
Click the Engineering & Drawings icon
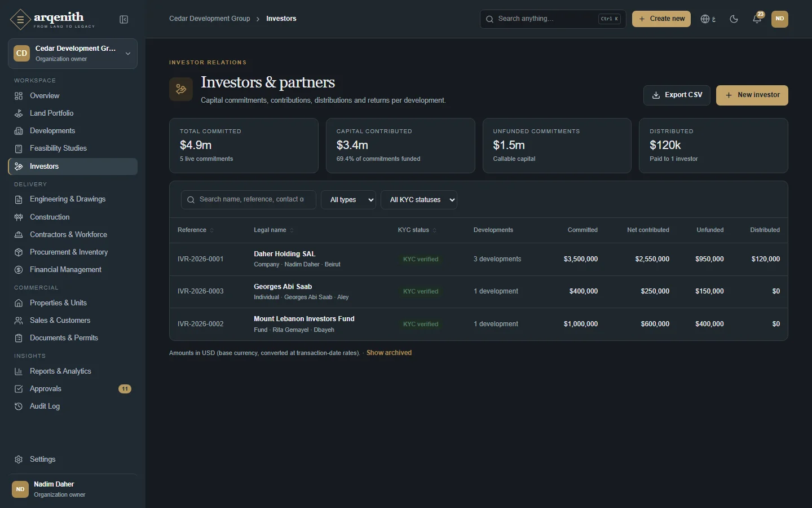coord(19,199)
